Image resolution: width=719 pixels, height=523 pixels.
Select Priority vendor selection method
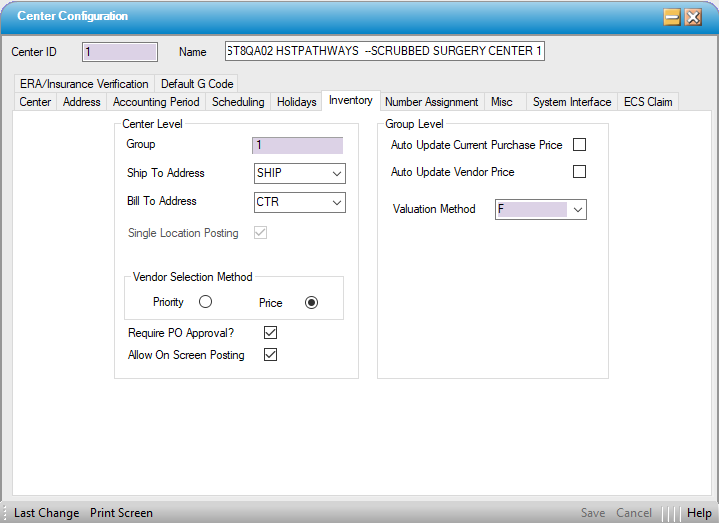(206, 302)
